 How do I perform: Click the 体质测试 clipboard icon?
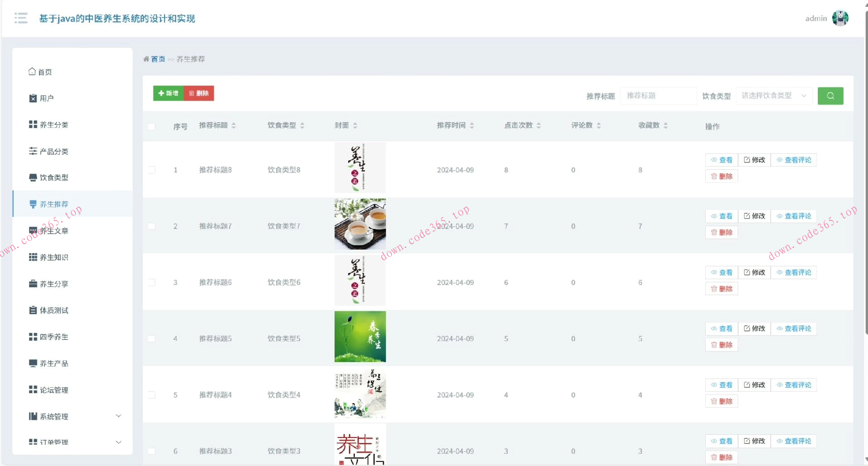pos(33,310)
